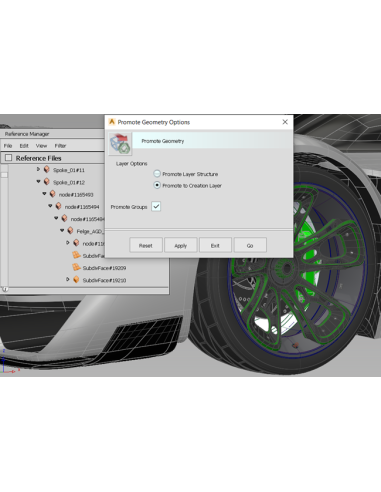Click the SubdivFace#19210 icon
Viewport: 381px width, 492px height.
(x=76, y=280)
